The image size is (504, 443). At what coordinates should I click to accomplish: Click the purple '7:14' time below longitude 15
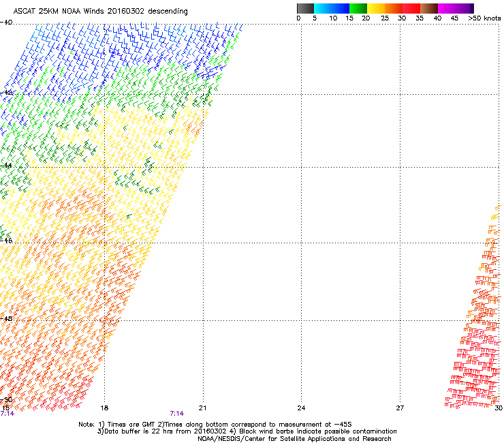[7, 414]
